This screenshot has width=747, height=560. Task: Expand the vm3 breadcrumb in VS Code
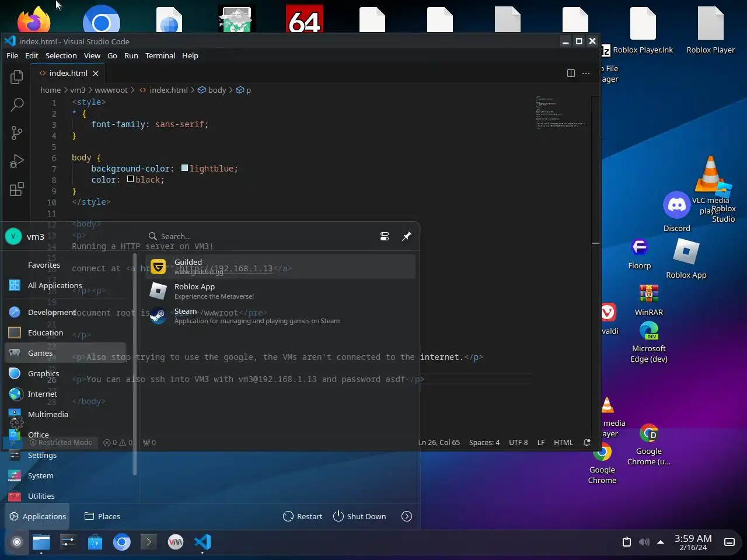coord(78,90)
